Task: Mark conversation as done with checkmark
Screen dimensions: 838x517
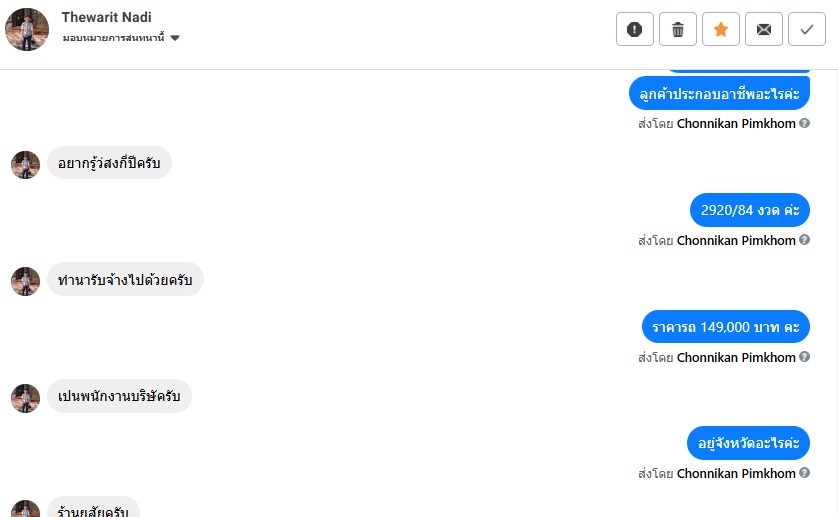Action: (807, 30)
